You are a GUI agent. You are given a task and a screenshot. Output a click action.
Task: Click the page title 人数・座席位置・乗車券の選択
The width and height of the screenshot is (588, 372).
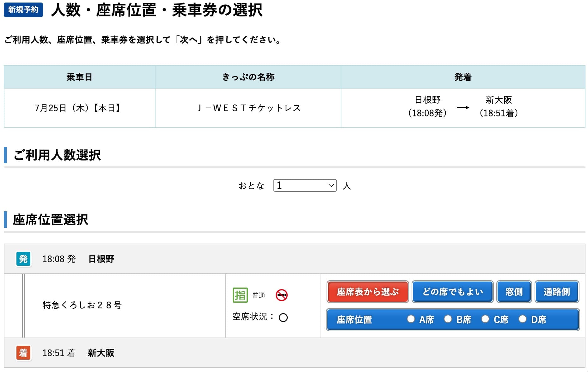pyautogui.click(x=157, y=10)
